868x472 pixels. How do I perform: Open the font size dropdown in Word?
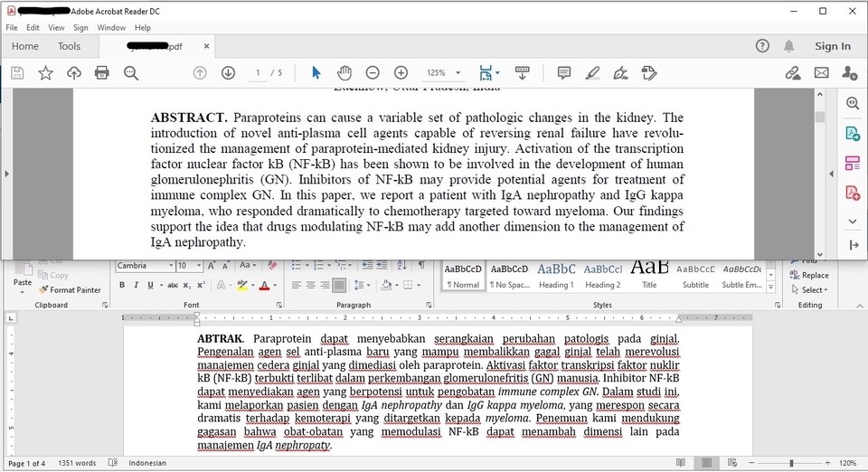point(199,266)
